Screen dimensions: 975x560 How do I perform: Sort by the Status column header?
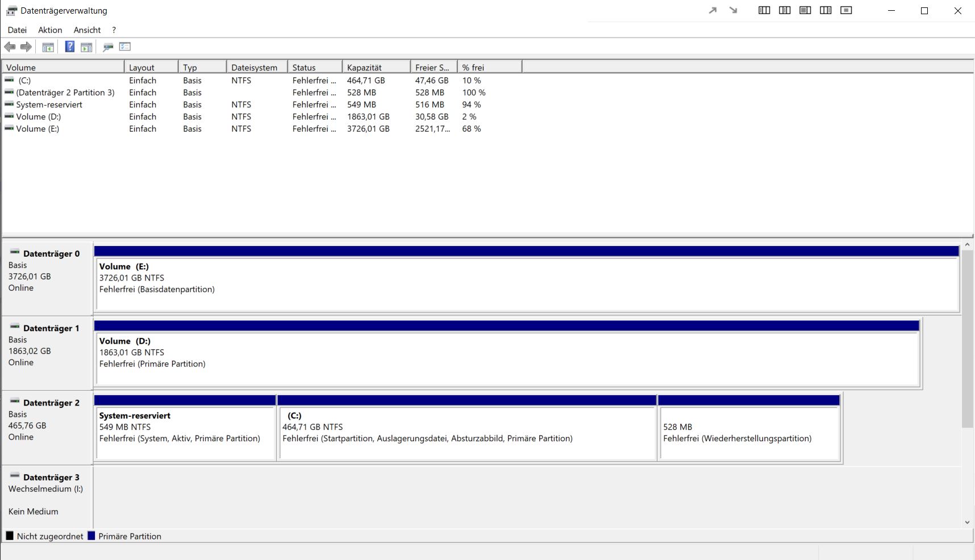pos(315,67)
